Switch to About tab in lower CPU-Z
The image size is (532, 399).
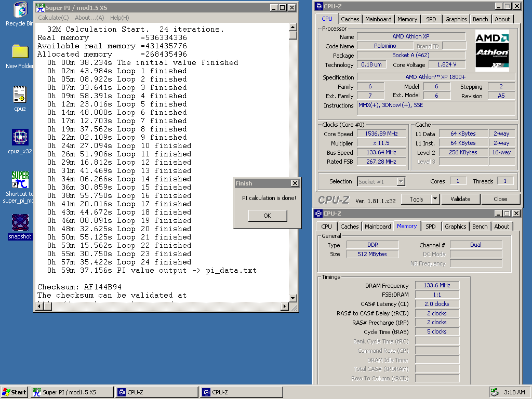pyautogui.click(x=501, y=227)
